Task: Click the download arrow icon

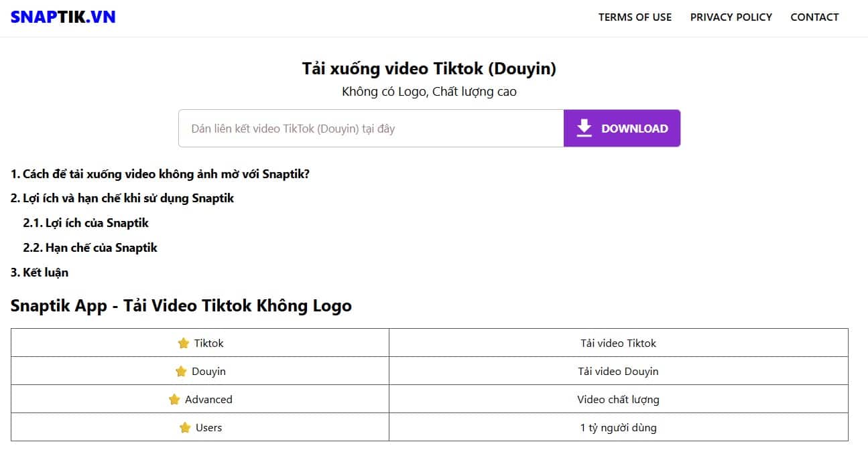Action: click(584, 128)
